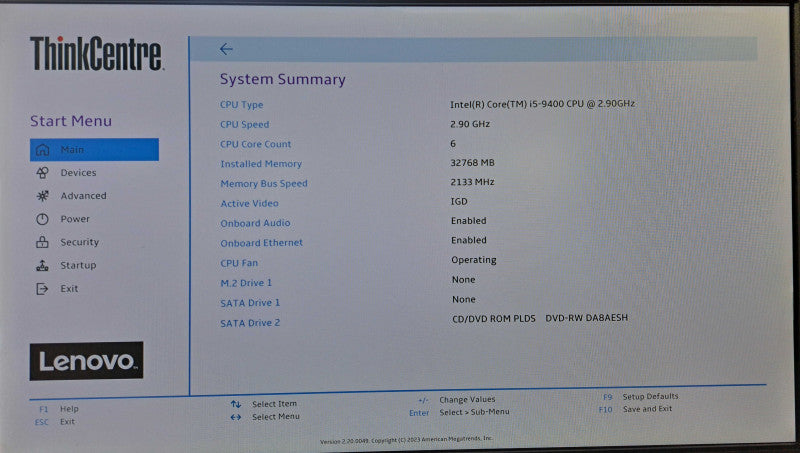Click the Security padlock icon in the sidebar
The width and height of the screenshot is (800, 453).
(42, 242)
